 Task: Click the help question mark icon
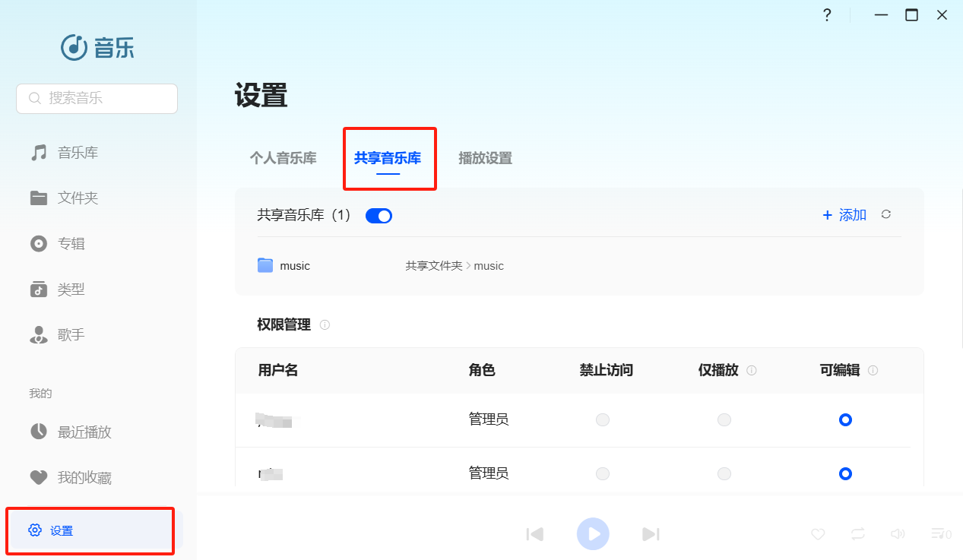[x=827, y=15]
